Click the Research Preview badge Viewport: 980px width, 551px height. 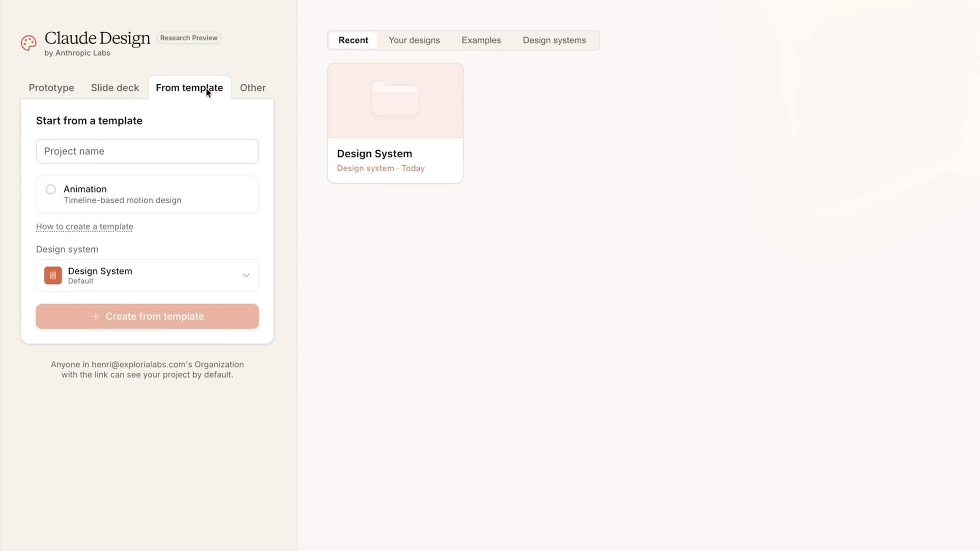pos(189,38)
